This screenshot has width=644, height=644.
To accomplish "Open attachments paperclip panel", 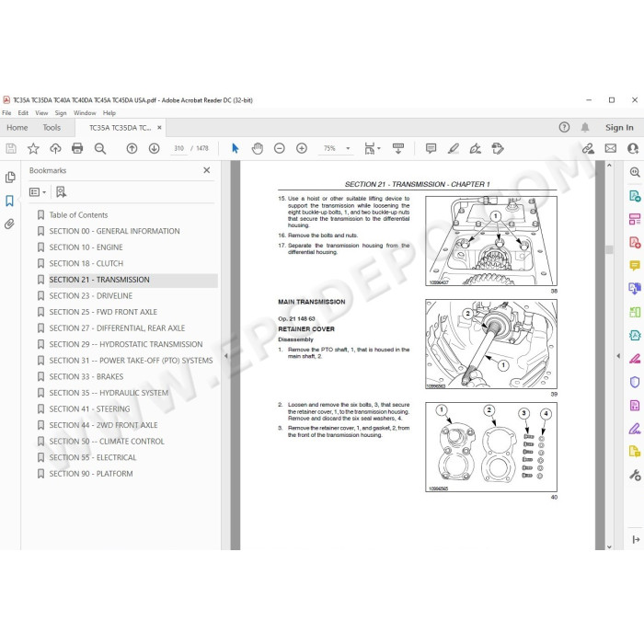I will 10,224.
